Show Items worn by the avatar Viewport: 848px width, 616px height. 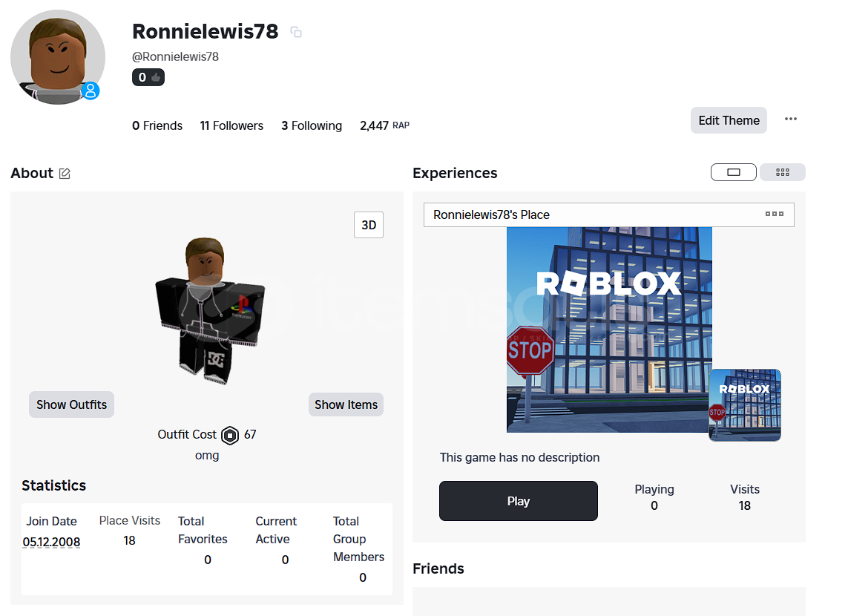point(346,404)
